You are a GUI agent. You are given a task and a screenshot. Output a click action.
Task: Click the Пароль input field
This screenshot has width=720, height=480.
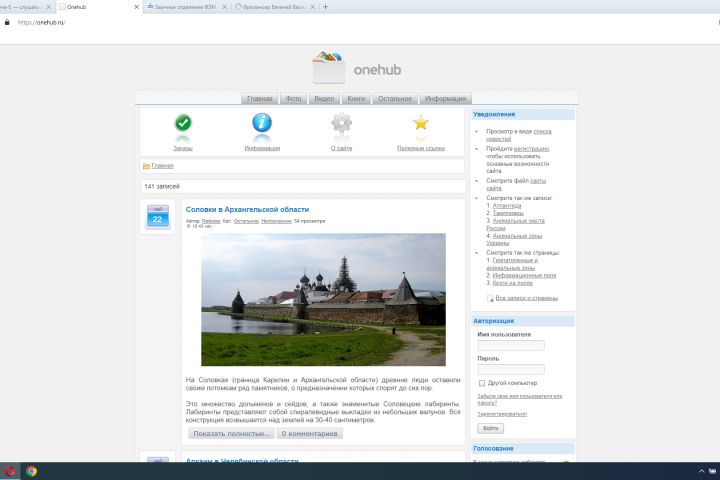point(511,369)
